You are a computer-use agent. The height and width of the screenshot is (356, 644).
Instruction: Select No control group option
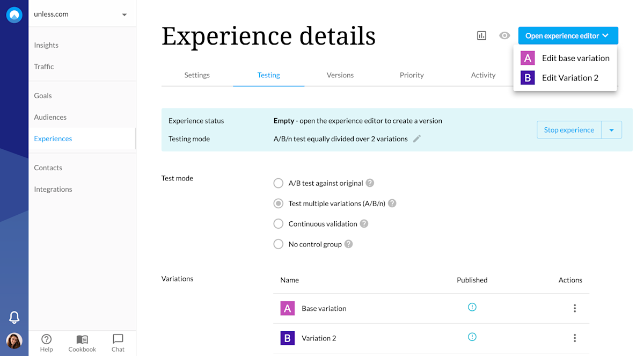279,244
